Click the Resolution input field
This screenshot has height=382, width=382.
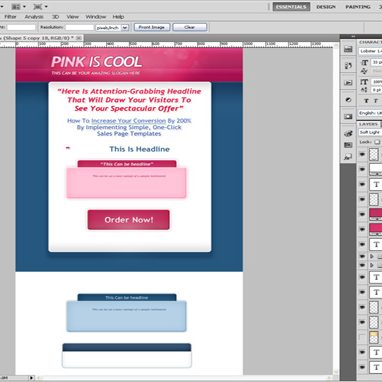click(79, 27)
